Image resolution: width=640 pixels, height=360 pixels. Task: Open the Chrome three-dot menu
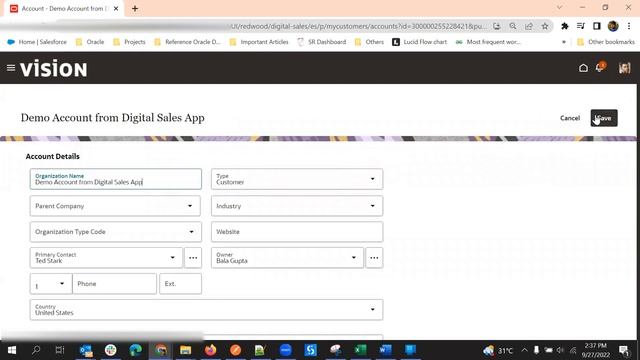click(629, 26)
